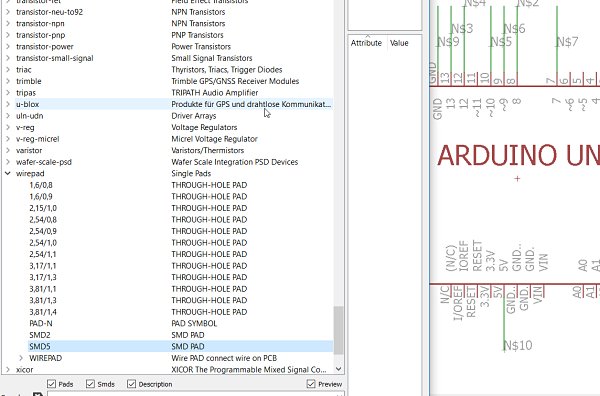This screenshot has width=600, height=396.
Task: Select the SMD2 pad entry
Action: 181,335
